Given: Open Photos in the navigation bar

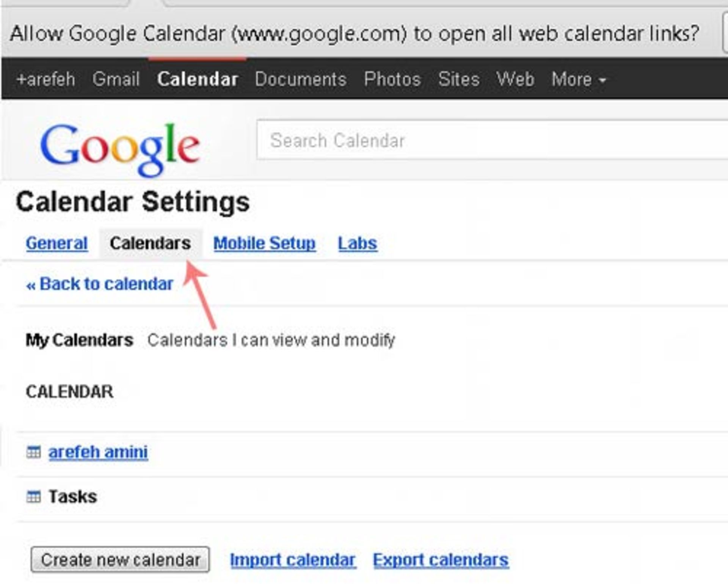Looking at the screenshot, I should (x=392, y=80).
